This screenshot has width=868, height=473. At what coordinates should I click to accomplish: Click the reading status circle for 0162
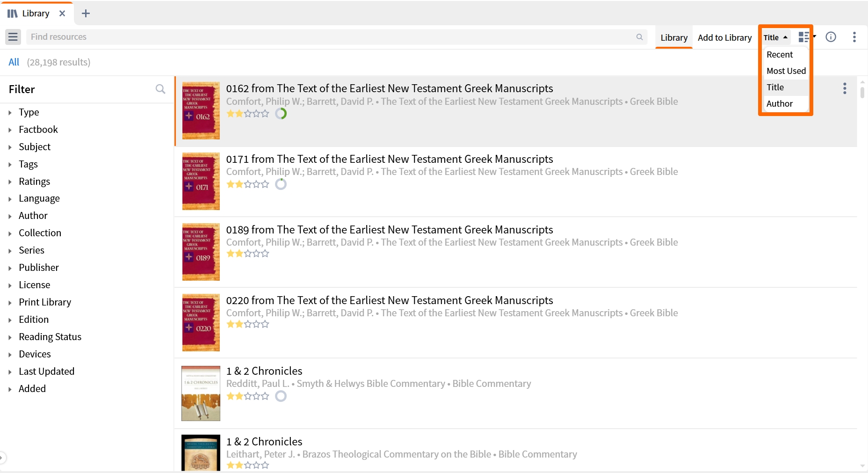pyautogui.click(x=281, y=114)
